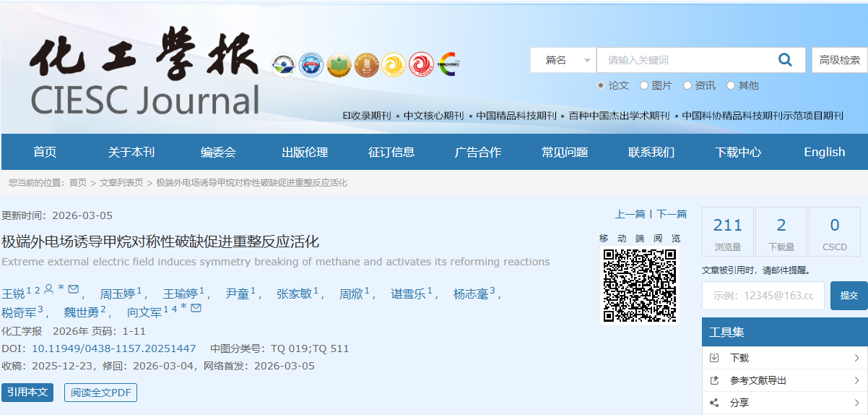Click the email envelope icon beside 王锐
Screen dimensions: 868x415
(x=73, y=290)
